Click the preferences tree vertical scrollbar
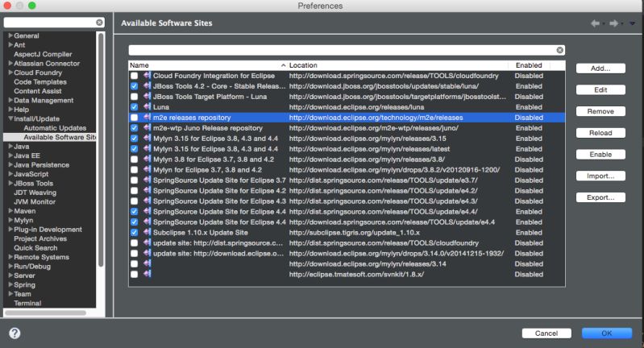This screenshot has width=644, height=348. point(101,150)
